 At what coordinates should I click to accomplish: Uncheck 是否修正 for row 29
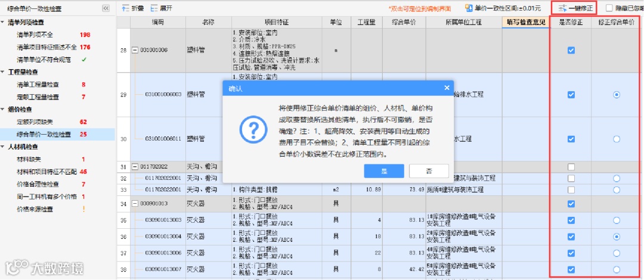pyautogui.click(x=571, y=95)
